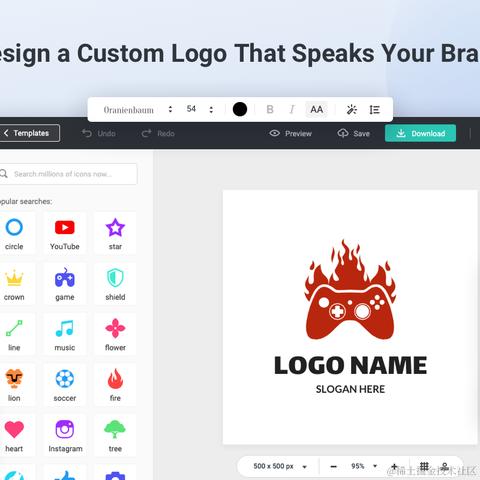Select the Instagram icon search

pos(65,435)
